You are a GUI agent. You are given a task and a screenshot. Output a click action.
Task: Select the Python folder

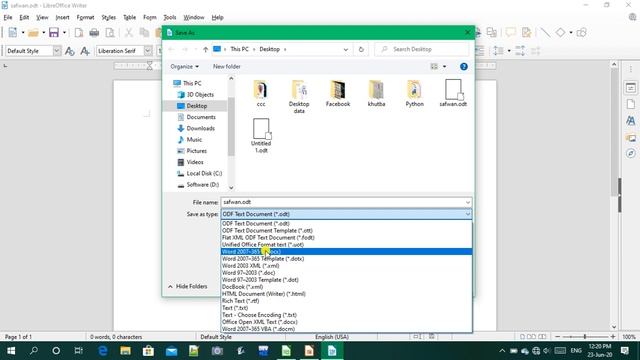pos(414,94)
